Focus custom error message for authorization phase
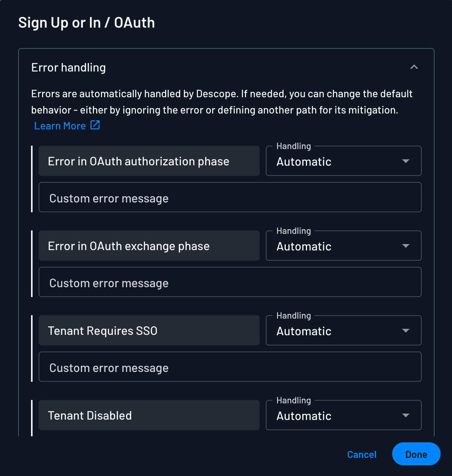The image size is (452, 476). pyautogui.click(x=230, y=198)
